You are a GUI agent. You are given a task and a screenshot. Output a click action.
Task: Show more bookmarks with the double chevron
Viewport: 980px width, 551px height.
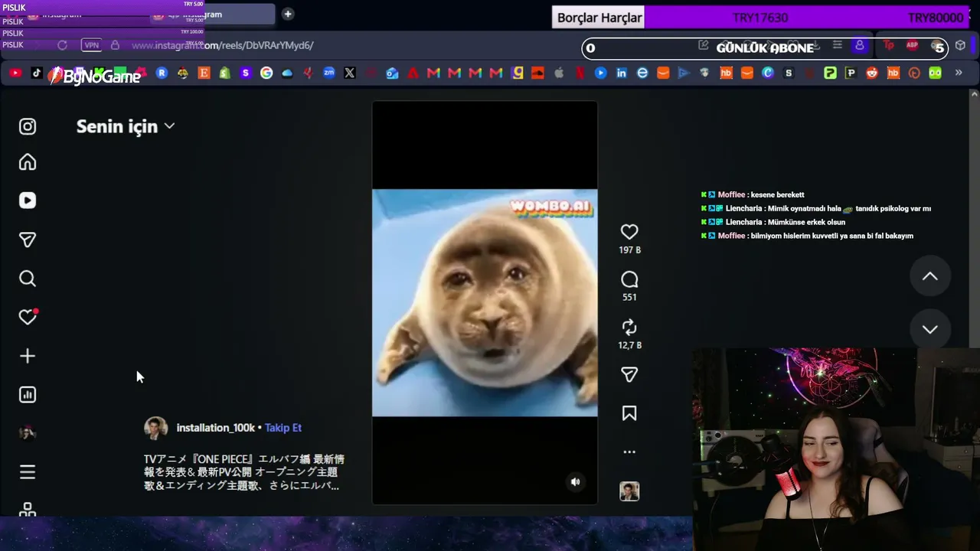(x=959, y=73)
